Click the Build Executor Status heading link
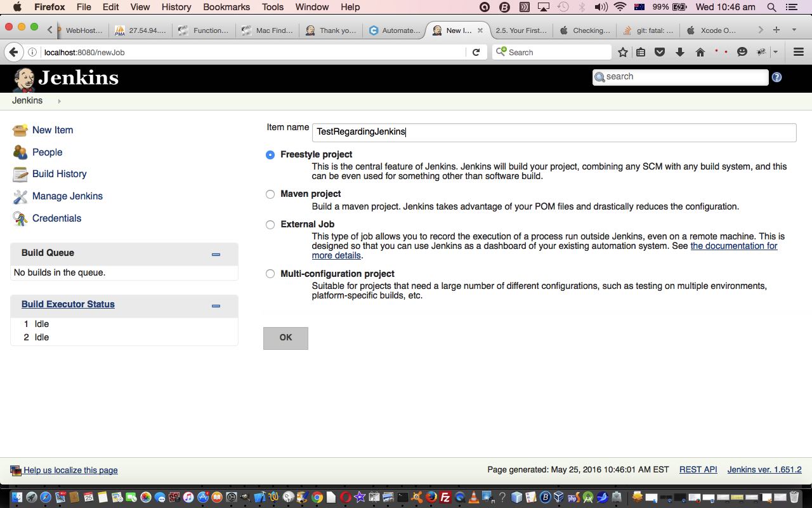Screen dimensions: 812x508 pyautogui.click(x=68, y=304)
